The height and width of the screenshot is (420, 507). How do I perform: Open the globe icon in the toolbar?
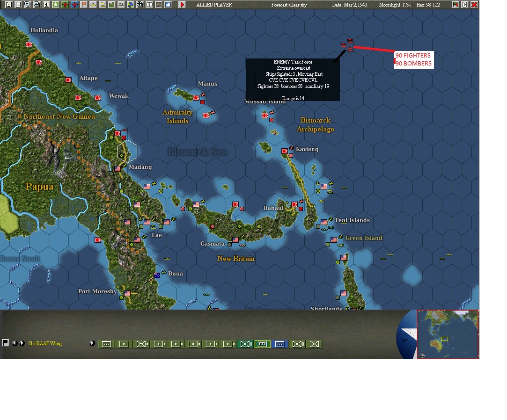tap(131, 5)
